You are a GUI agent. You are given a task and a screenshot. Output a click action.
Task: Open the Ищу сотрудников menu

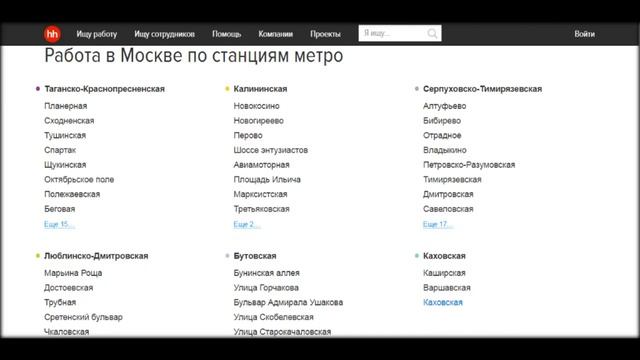point(164,34)
